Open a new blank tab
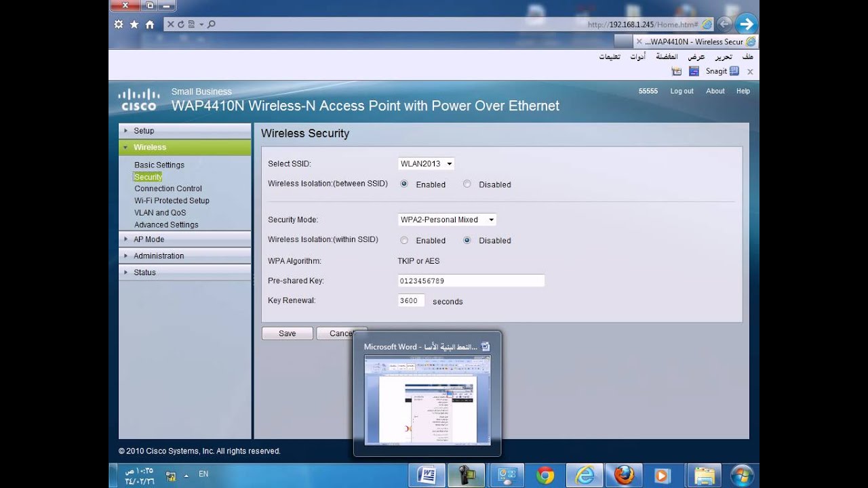The height and width of the screenshot is (488, 868). click(x=623, y=41)
